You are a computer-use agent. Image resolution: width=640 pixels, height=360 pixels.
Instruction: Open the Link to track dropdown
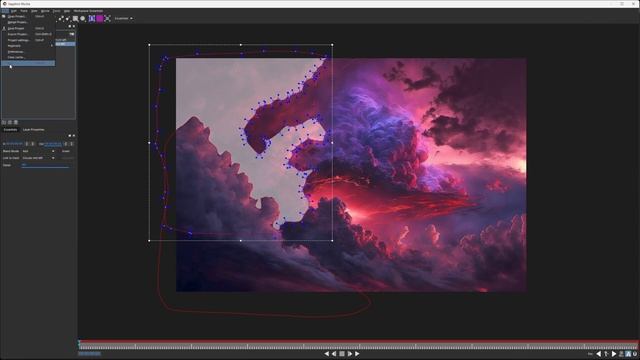[x=39, y=158]
